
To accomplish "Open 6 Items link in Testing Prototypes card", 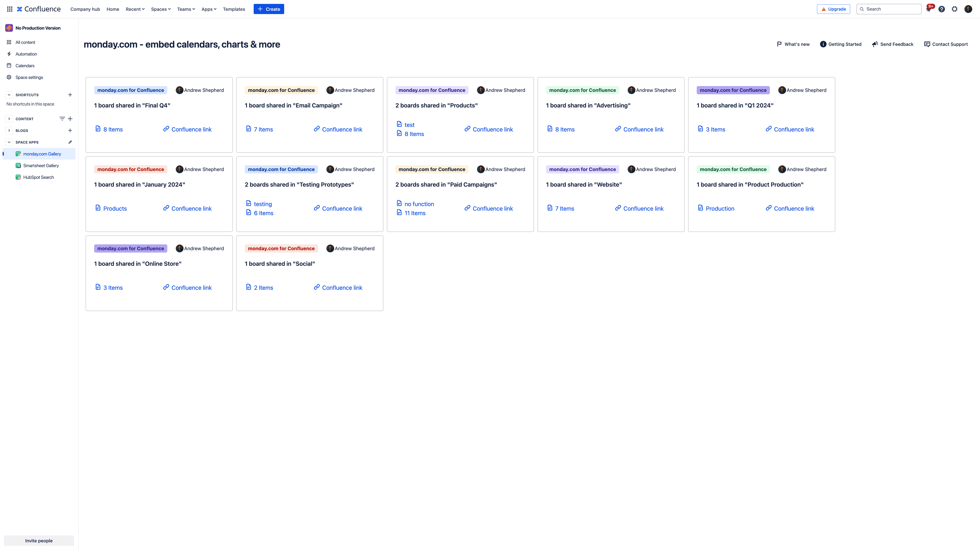I will click(x=264, y=213).
